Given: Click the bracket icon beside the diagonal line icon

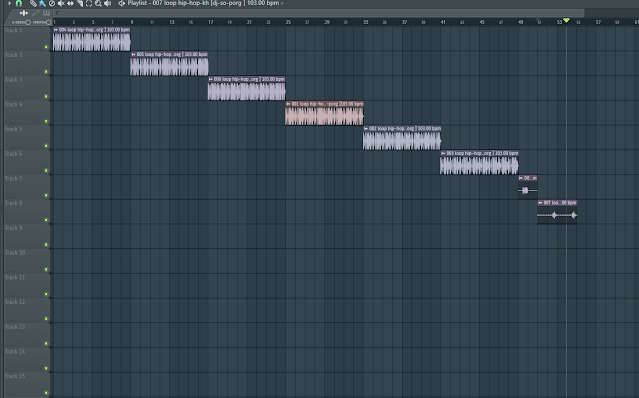Looking at the screenshot, I should (46, 13).
